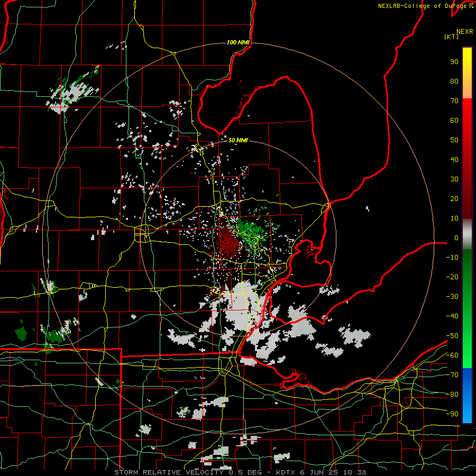Click the NEXR label above the color scale

coord(465,32)
